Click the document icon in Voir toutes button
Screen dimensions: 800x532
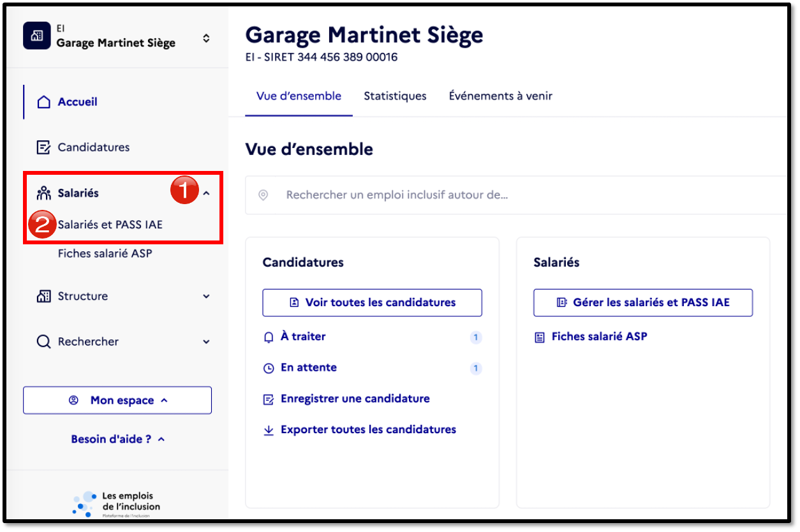click(x=294, y=302)
